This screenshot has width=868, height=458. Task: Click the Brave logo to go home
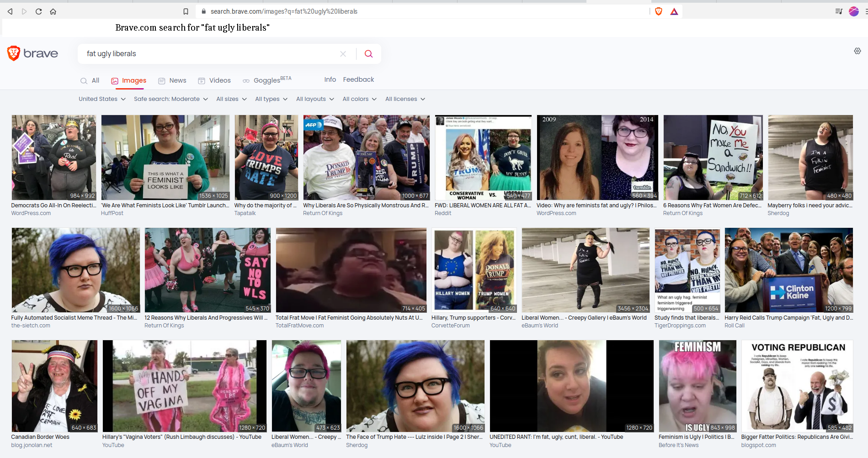point(32,53)
